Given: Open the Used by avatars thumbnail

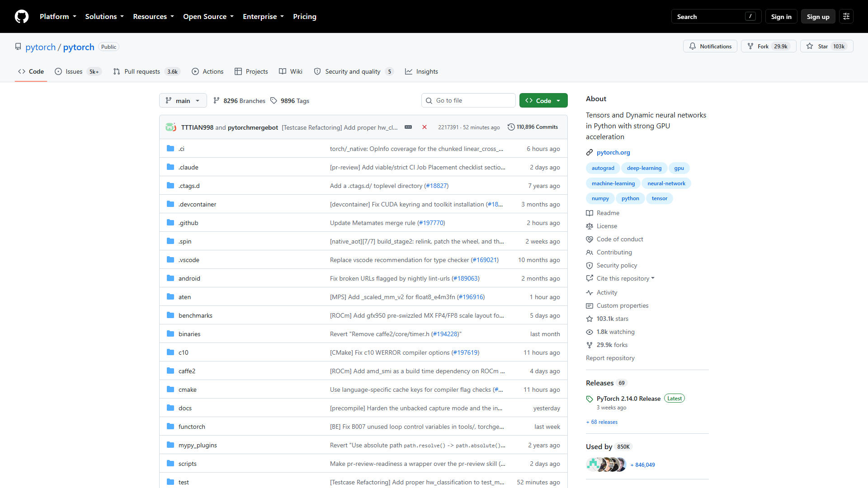Looking at the screenshot, I should point(606,465).
